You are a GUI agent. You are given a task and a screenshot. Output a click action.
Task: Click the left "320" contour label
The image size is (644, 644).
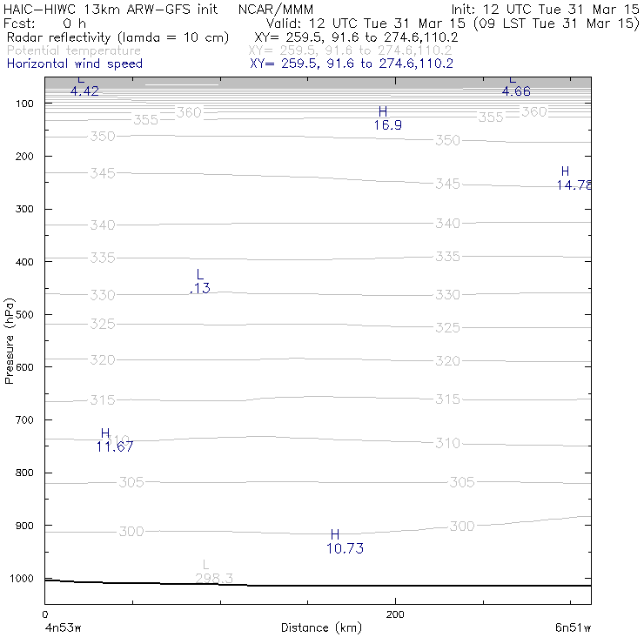(103, 359)
